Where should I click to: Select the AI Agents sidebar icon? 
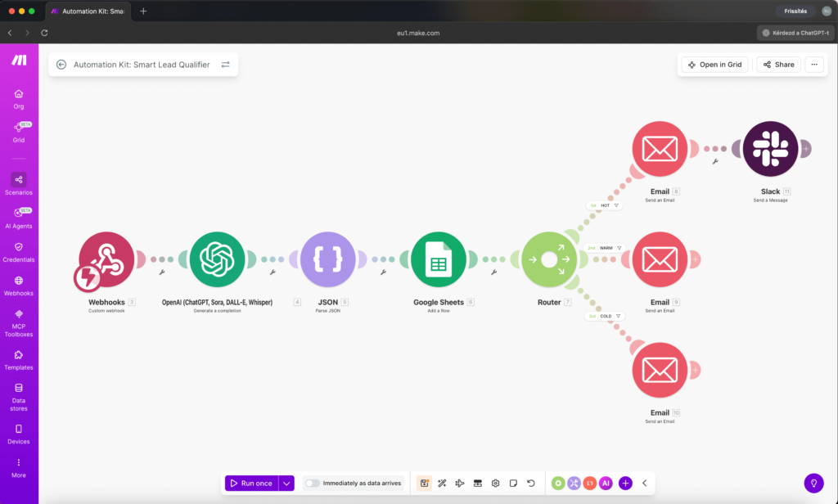click(x=18, y=214)
